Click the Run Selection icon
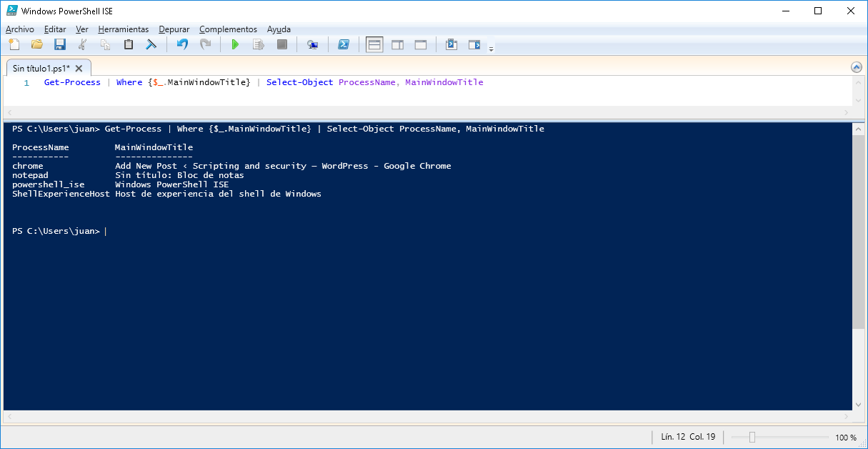The width and height of the screenshot is (868, 449). coord(258,44)
